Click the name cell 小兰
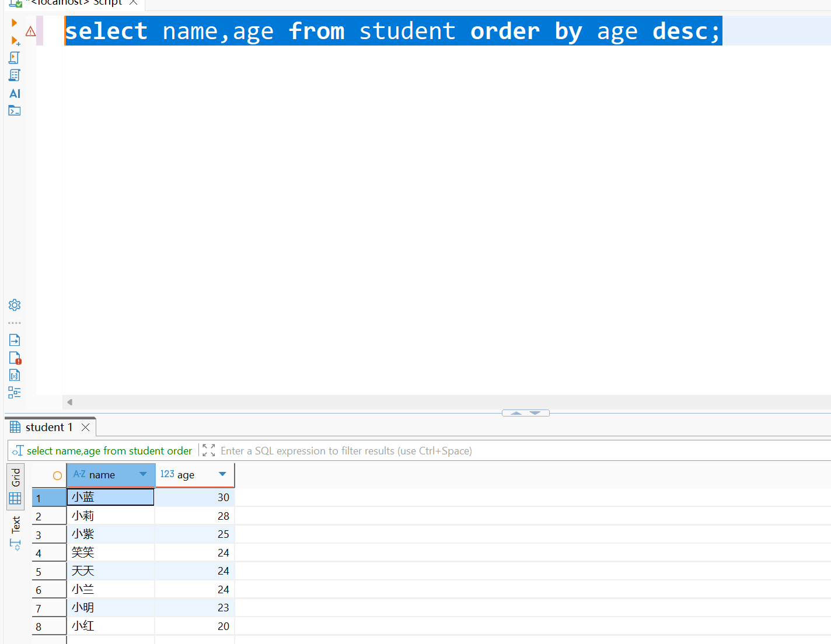The width and height of the screenshot is (831, 644). click(x=111, y=589)
